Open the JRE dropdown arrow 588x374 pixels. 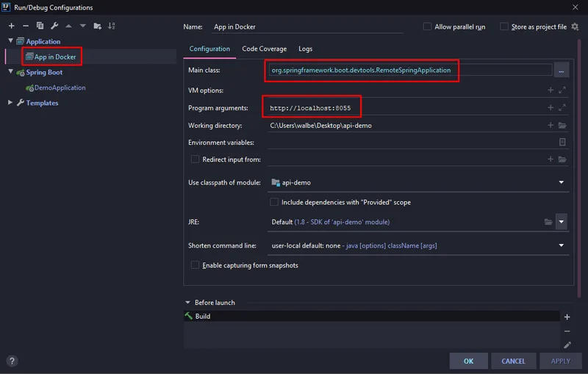(x=561, y=222)
